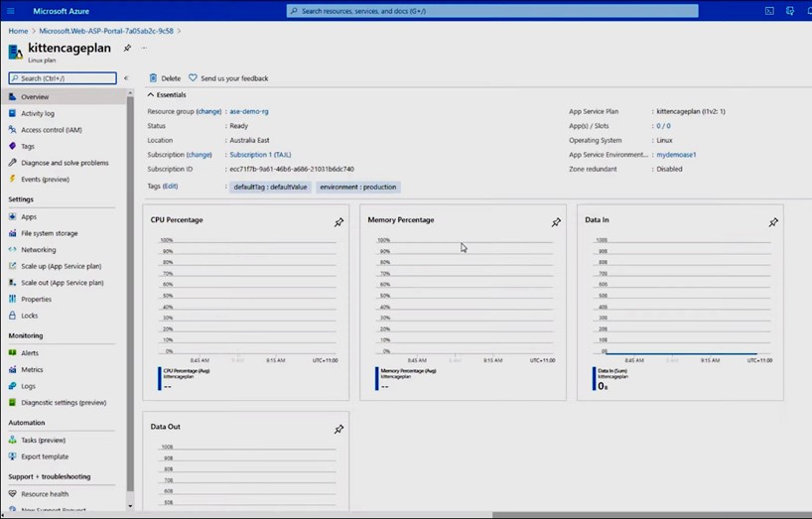Collapse the left navigation with the double chevron

(126, 78)
